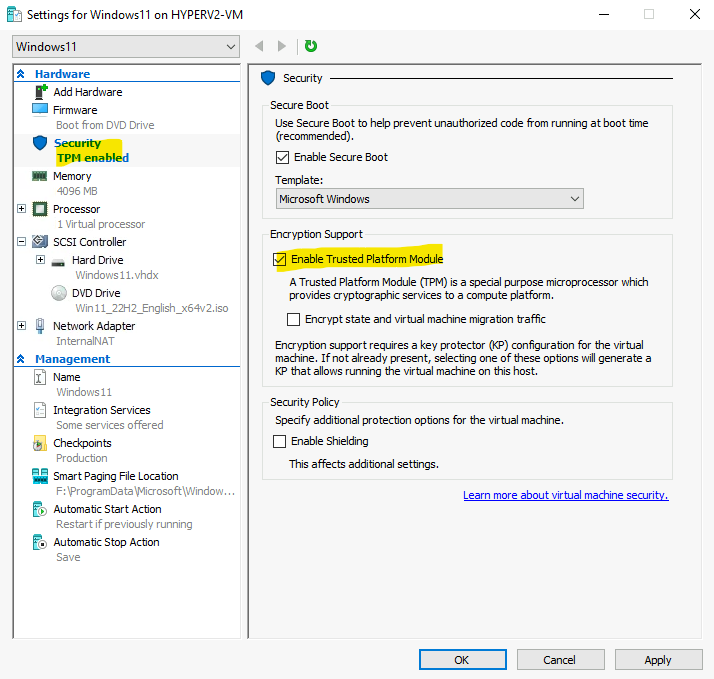This screenshot has height=679, width=714.
Task: Click the Firmware monitor icon
Action: (40, 110)
